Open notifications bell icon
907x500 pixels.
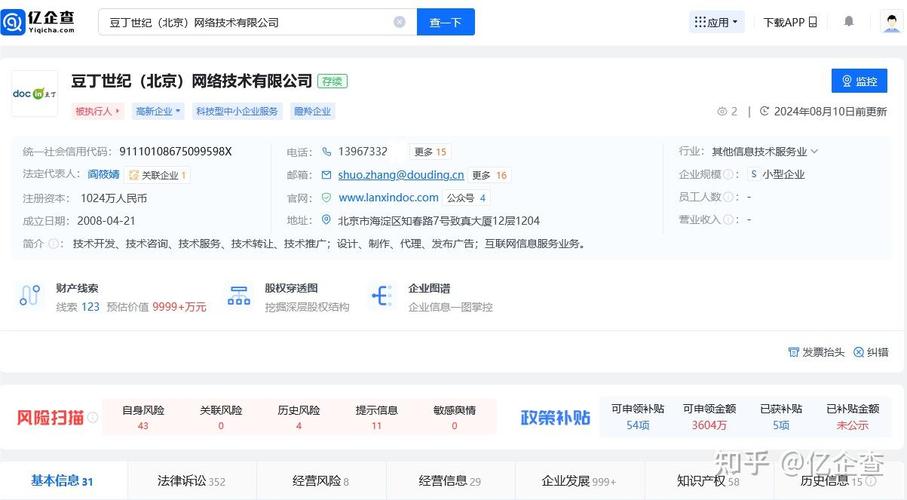click(x=849, y=21)
